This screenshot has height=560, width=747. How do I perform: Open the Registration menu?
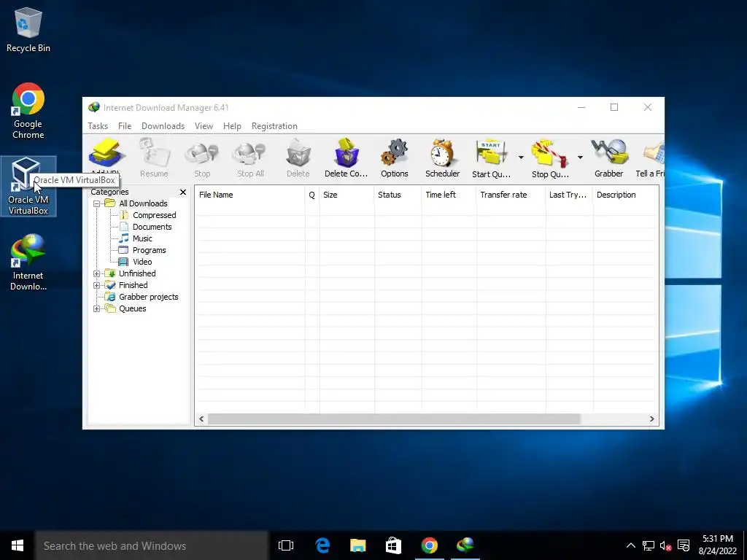tap(274, 126)
